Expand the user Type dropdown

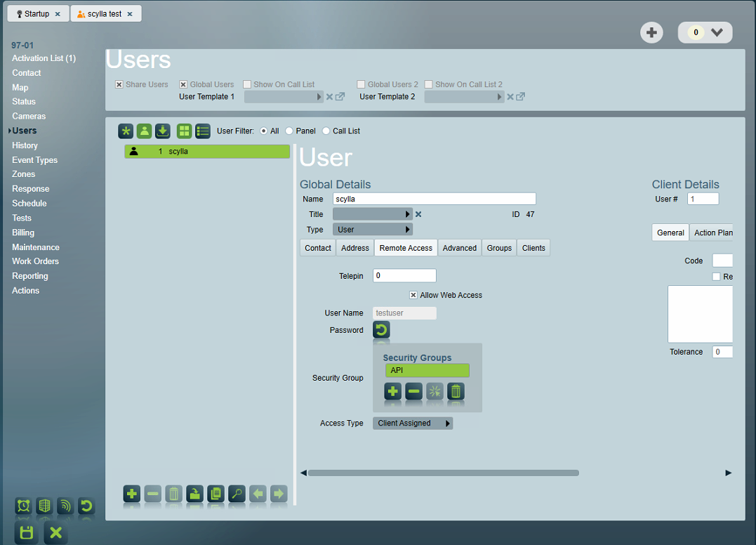point(372,230)
